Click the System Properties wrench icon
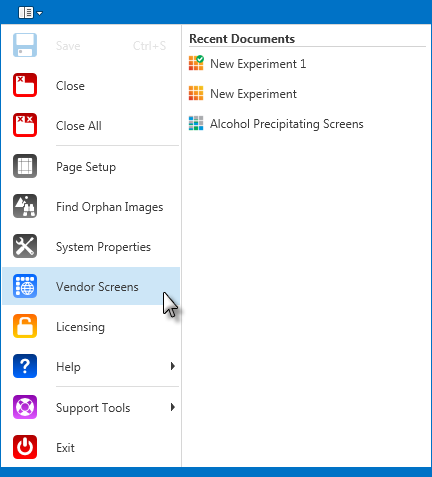The height and width of the screenshot is (477, 432). click(25, 246)
